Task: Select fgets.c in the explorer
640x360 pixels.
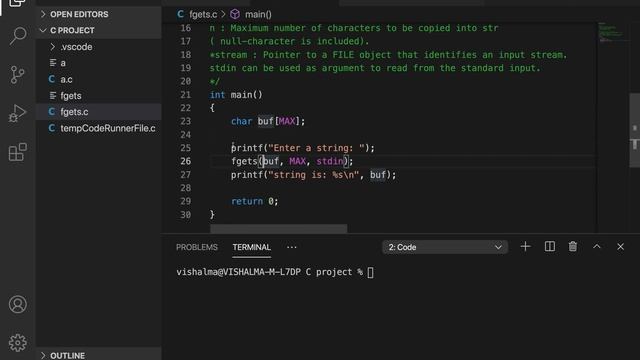Action: (98, 112)
